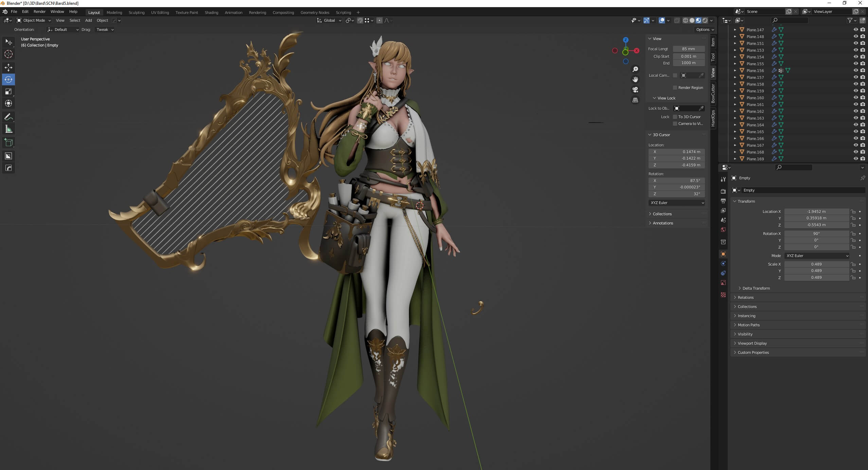This screenshot has width=868, height=470.
Task: Select the Transform tool in left toolbar
Action: pos(8,103)
